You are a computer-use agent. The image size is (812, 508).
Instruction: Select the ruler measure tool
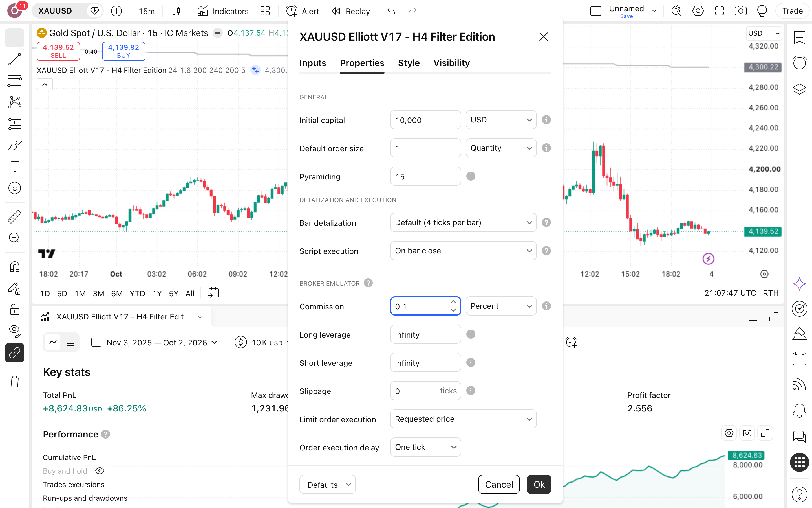(x=14, y=216)
